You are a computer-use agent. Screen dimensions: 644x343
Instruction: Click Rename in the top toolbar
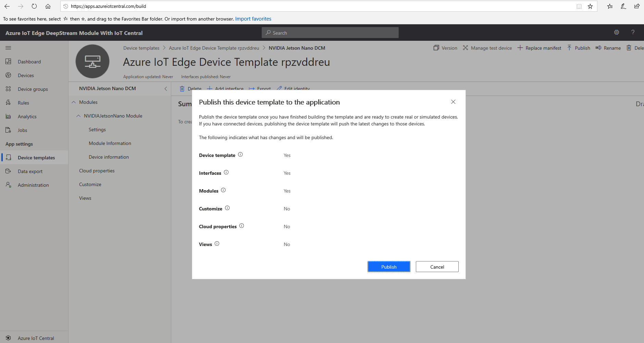tap(608, 48)
